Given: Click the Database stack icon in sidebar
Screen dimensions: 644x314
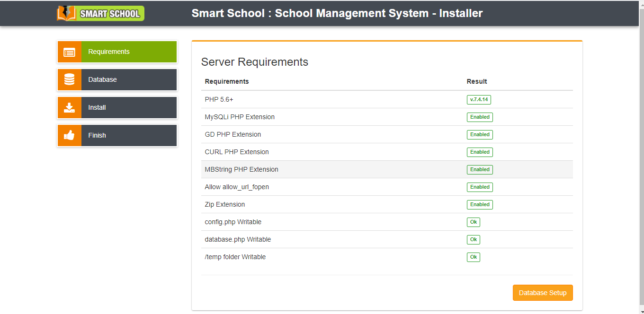Looking at the screenshot, I should 69,80.
